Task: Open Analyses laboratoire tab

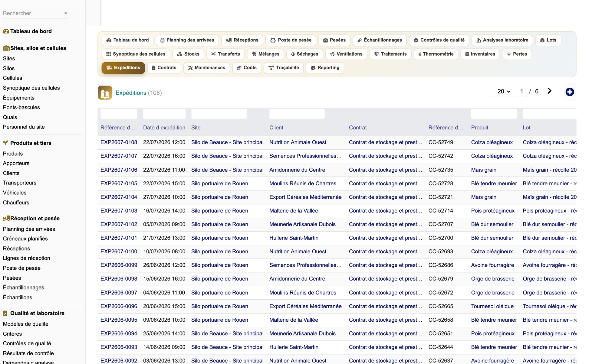Action: coord(502,40)
